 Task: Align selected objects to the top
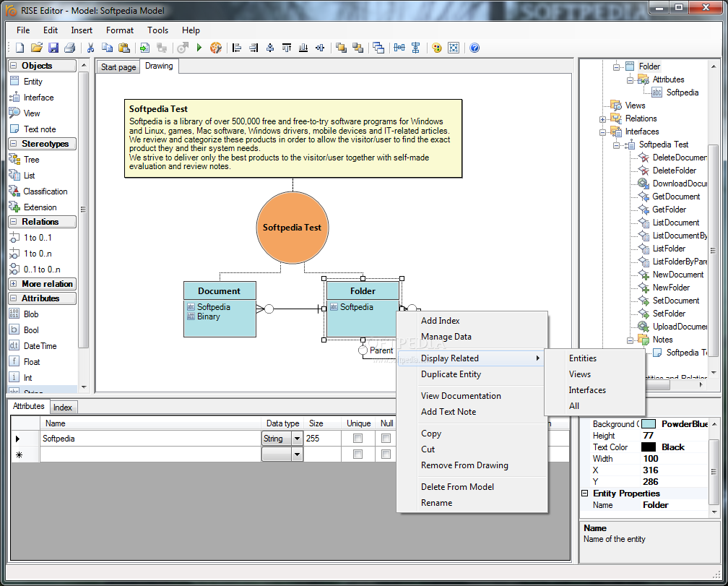(x=287, y=48)
